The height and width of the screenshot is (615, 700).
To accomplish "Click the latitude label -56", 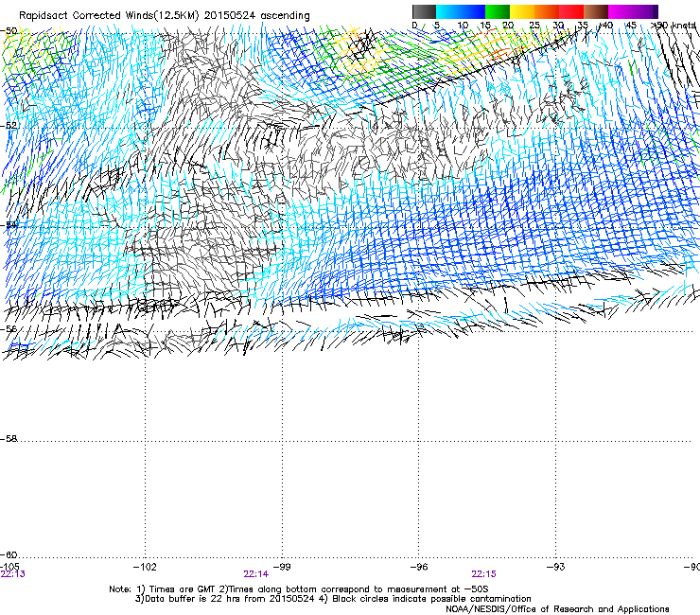I will 9,328.
